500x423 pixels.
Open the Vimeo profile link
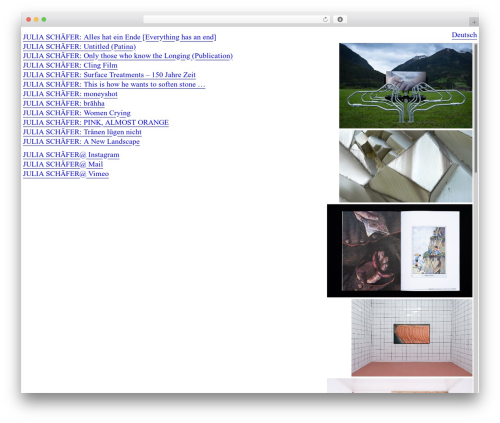tap(66, 174)
